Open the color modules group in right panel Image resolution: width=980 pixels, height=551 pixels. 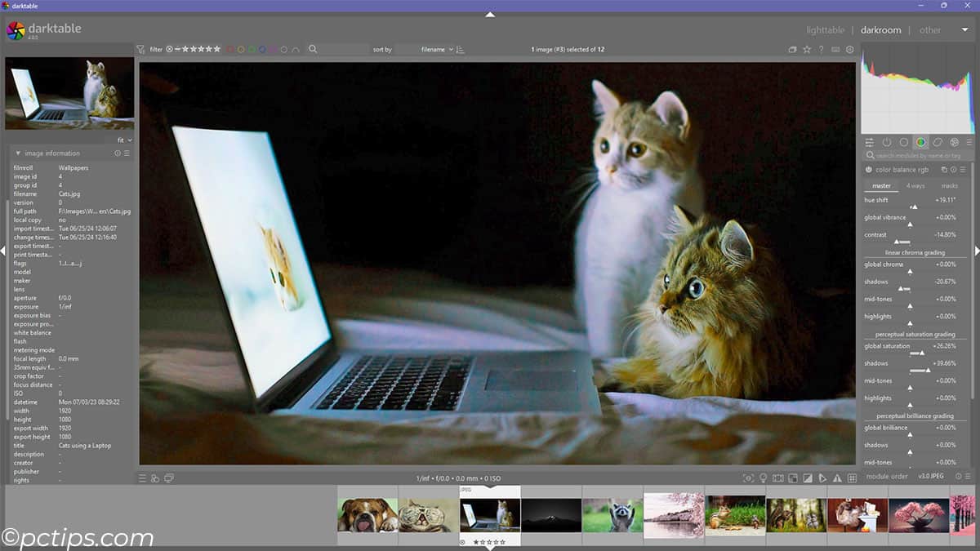click(x=921, y=142)
